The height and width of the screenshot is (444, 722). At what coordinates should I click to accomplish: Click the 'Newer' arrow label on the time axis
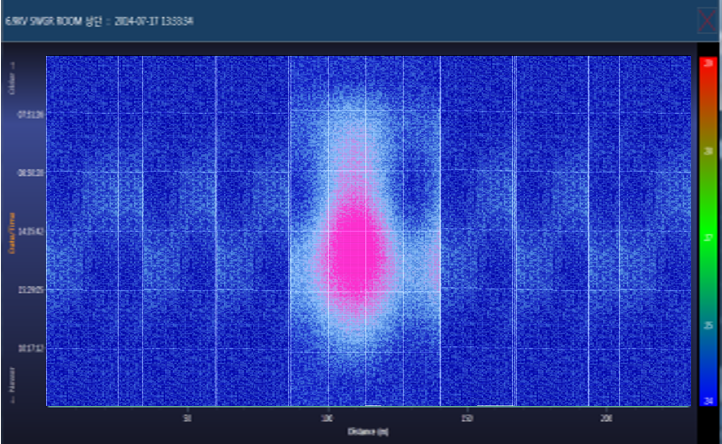pyautogui.click(x=13, y=382)
